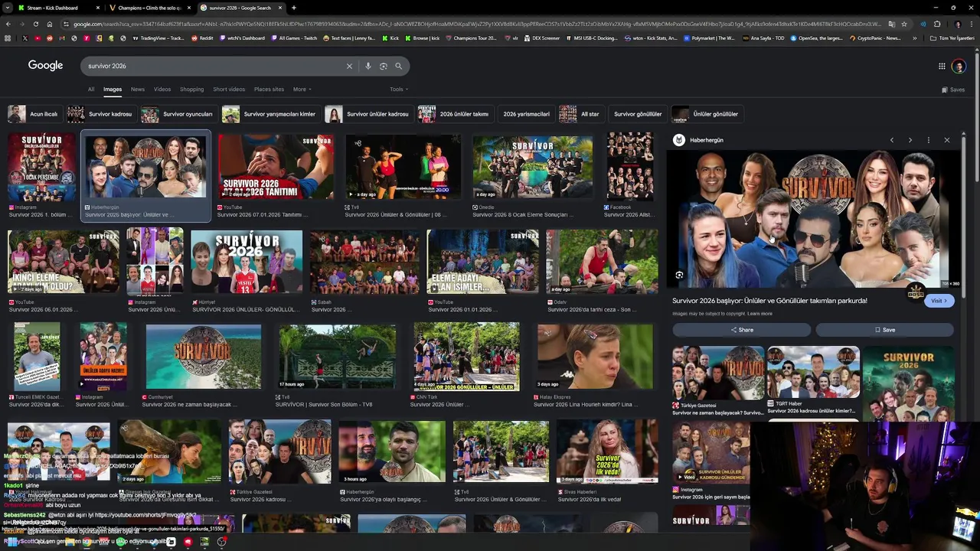
Task: Click the Visit button in the preview
Action: 939,301
